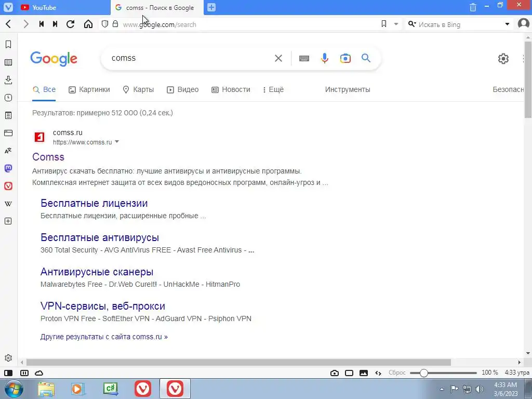Image resolution: width=532 pixels, height=399 pixels.
Task: Open the bookmarks dropdown arrow
Action: click(x=396, y=24)
